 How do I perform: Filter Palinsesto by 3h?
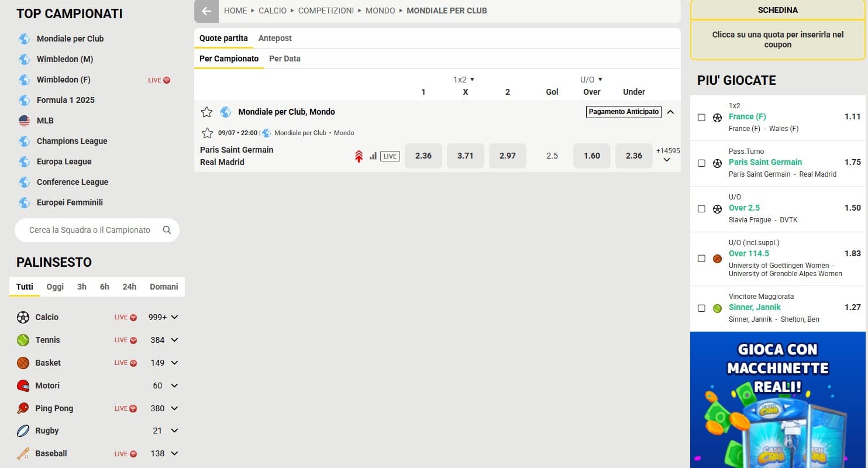(x=82, y=287)
